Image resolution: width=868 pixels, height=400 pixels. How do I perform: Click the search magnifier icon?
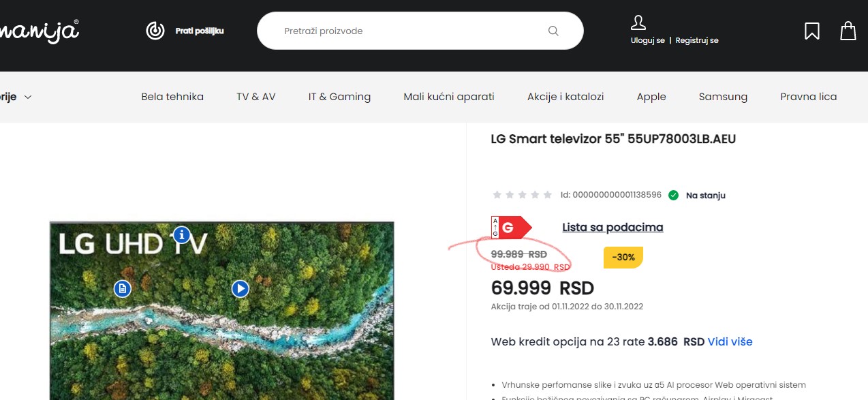tap(553, 31)
